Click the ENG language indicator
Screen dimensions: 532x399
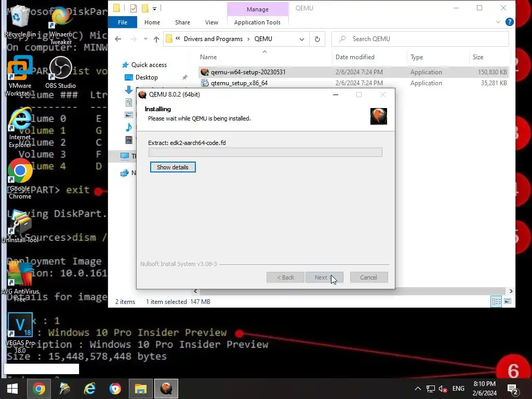pyautogui.click(x=458, y=389)
